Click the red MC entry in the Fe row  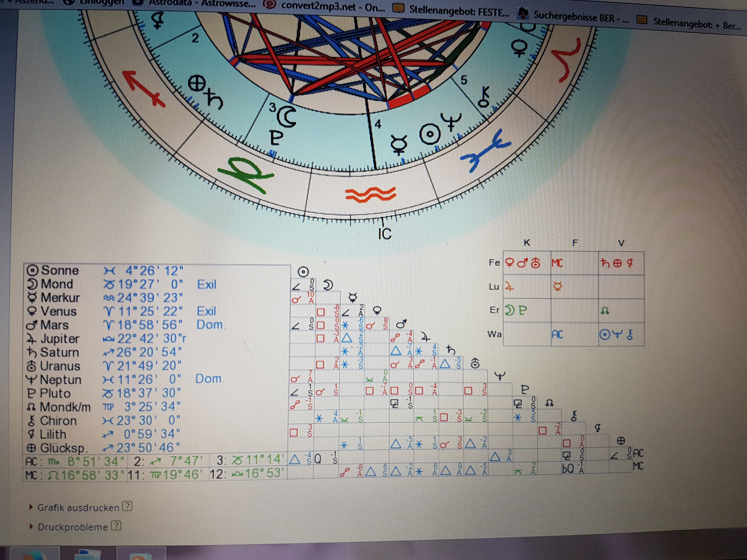557,263
